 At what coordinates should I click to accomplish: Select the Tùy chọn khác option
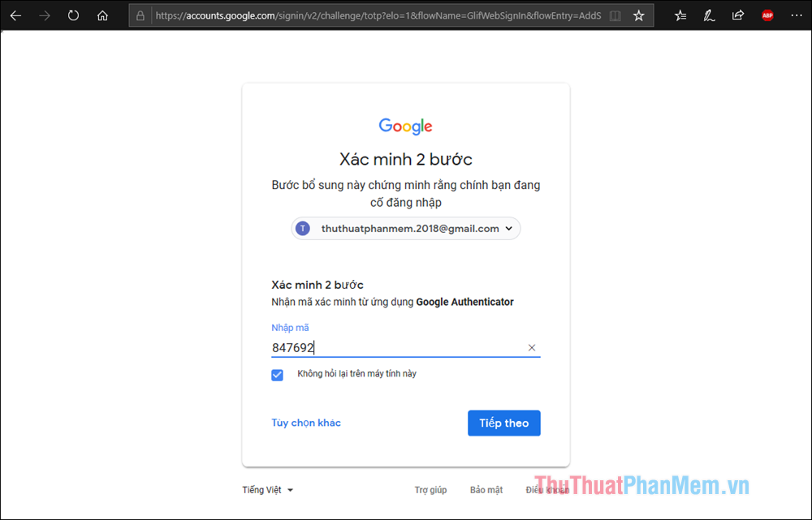[x=306, y=423]
